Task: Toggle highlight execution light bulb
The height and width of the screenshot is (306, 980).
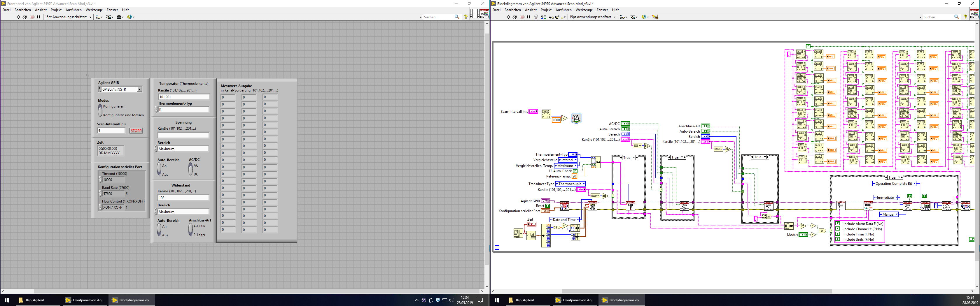Action: pos(536,17)
